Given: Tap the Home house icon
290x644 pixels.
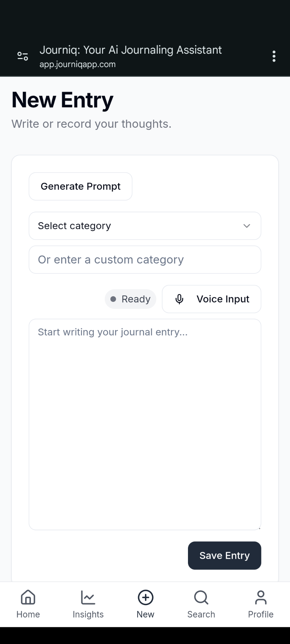Looking at the screenshot, I should pyautogui.click(x=28, y=597).
